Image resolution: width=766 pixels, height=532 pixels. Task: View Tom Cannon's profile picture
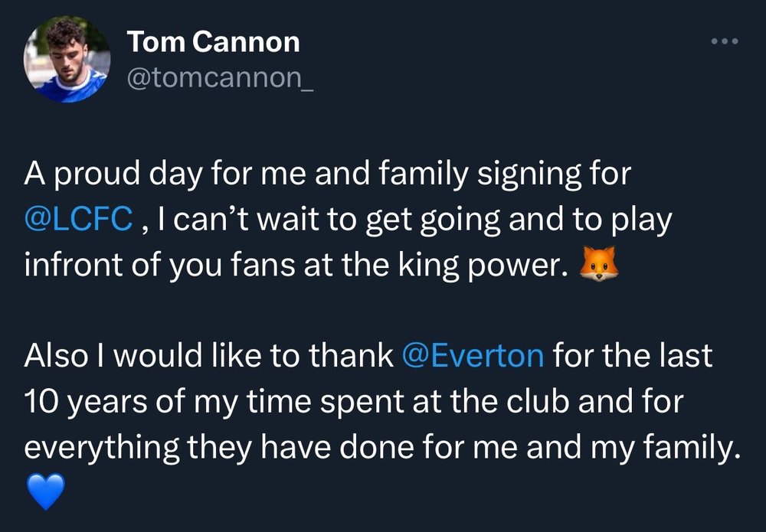pyautogui.click(x=67, y=59)
